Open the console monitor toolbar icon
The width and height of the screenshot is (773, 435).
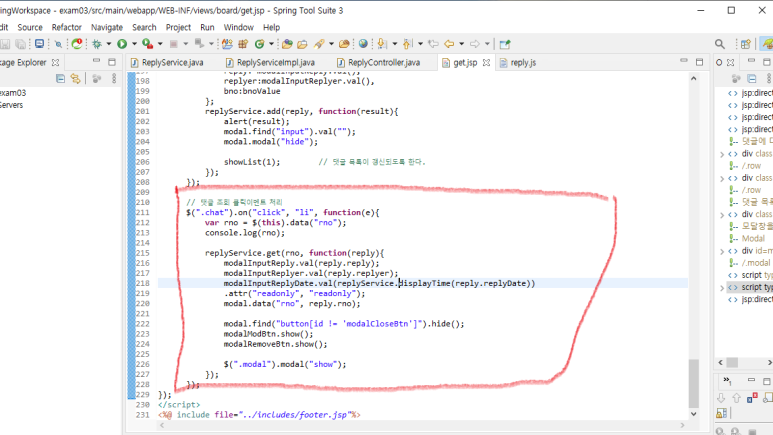pos(39,44)
